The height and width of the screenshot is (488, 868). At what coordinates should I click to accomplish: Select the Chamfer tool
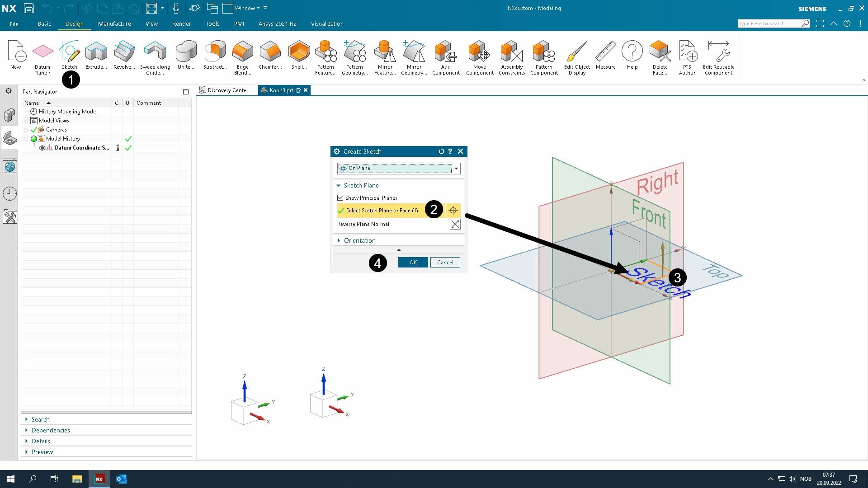270,52
